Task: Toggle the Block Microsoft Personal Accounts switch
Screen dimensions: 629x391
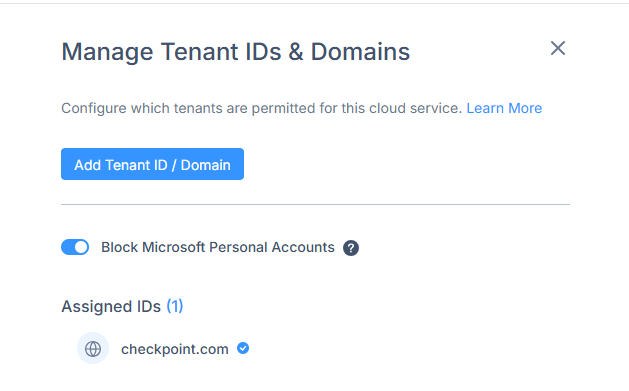Action: tap(75, 247)
